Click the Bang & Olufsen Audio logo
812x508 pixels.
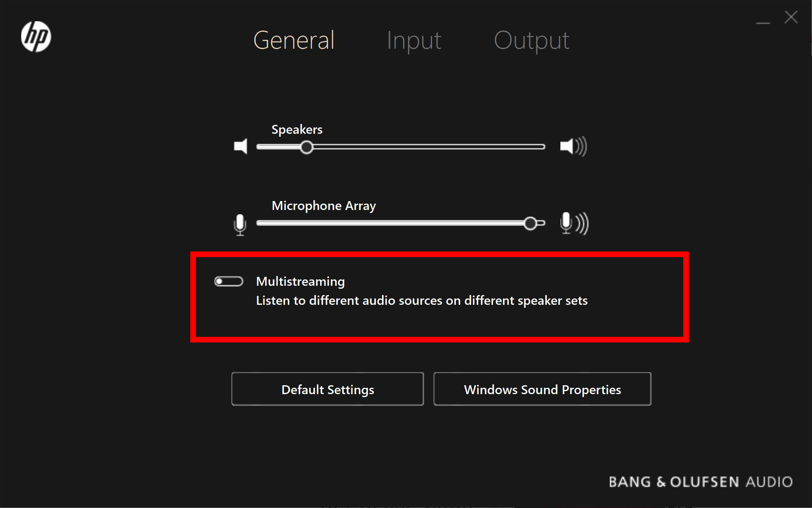pos(700,482)
